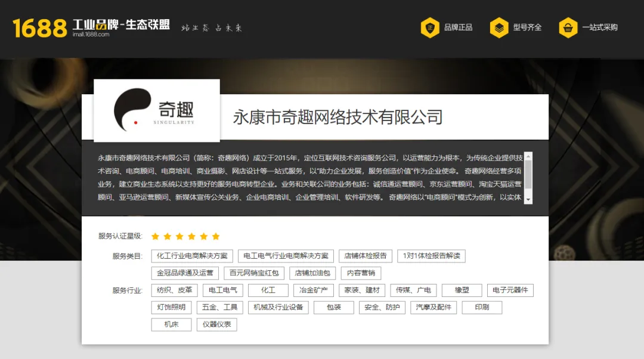
Task: Choose 纺织、皮革 industry tag
Action: click(x=174, y=290)
